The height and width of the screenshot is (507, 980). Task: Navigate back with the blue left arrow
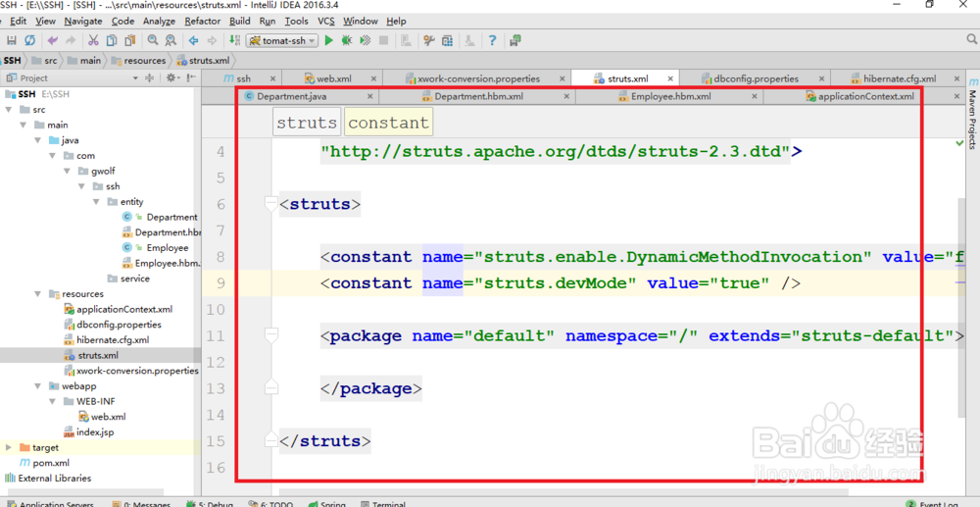(x=194, y=40)
